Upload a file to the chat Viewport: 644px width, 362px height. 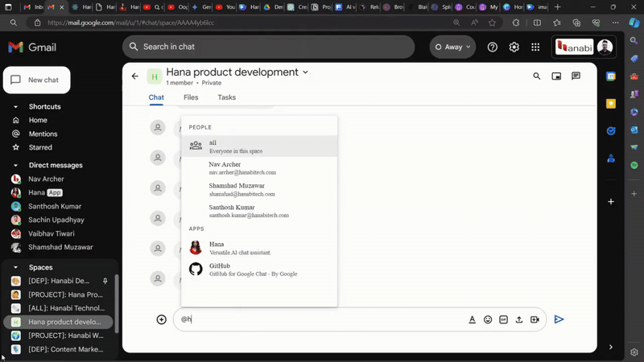pyautogui.click(x=518, y=319)
